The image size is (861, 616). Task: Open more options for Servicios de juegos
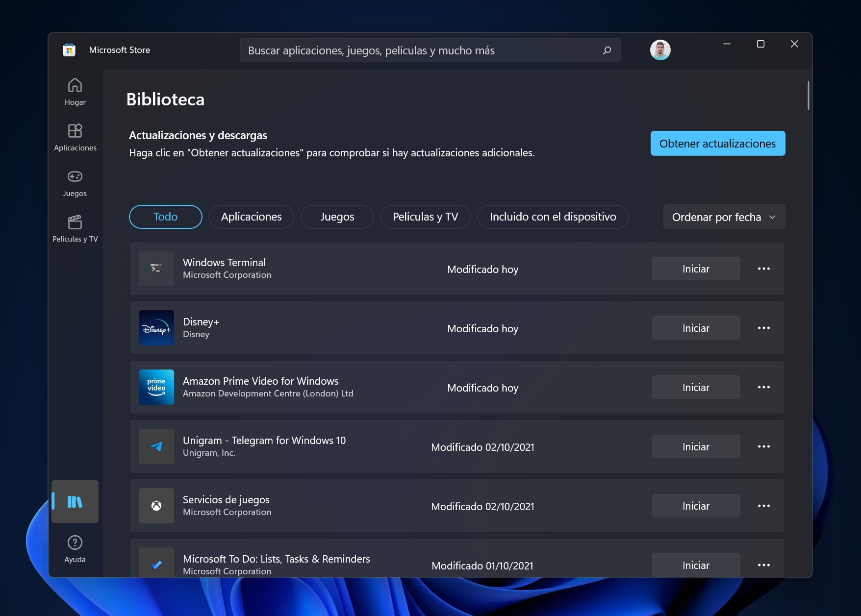[763, 506]
